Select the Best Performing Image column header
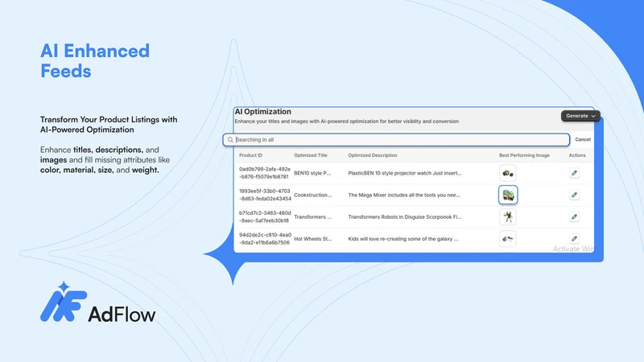 tap(524, 155)
